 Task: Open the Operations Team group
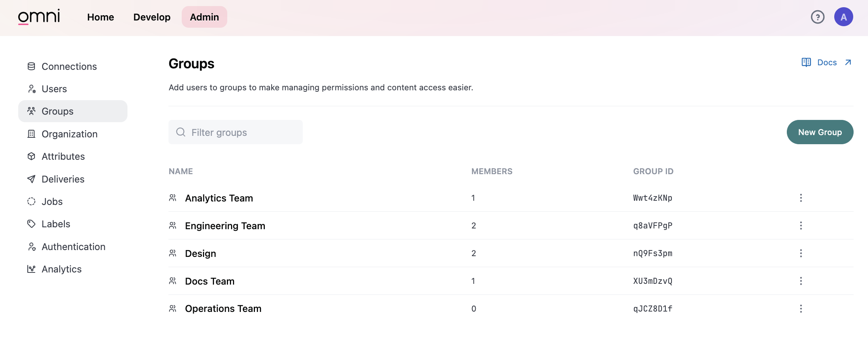pos(223,309)
